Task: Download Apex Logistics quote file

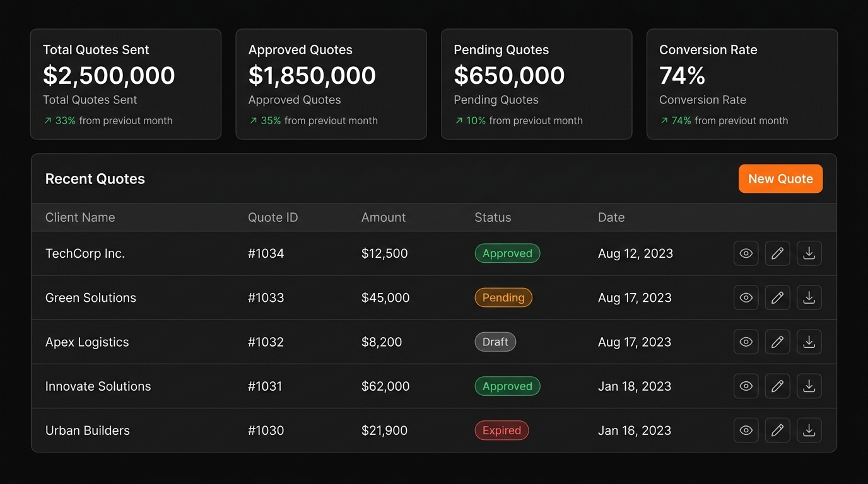Action: (x=809, y=342)
